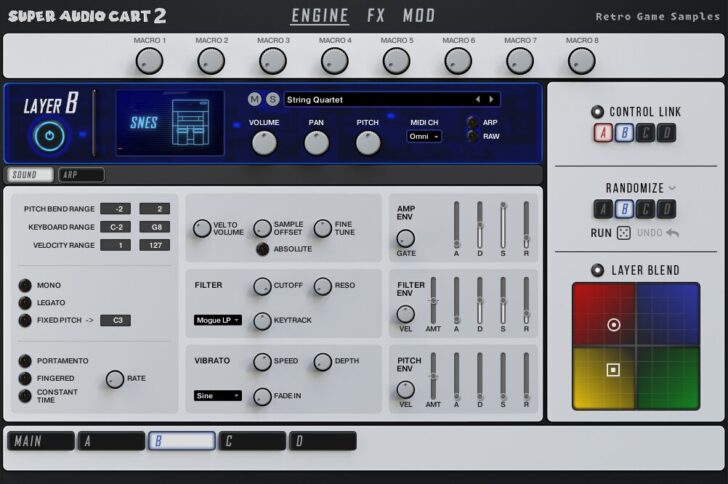Toggle the Legato option
The width and height of the screenshot is (728, 484).
pos(25,302)
